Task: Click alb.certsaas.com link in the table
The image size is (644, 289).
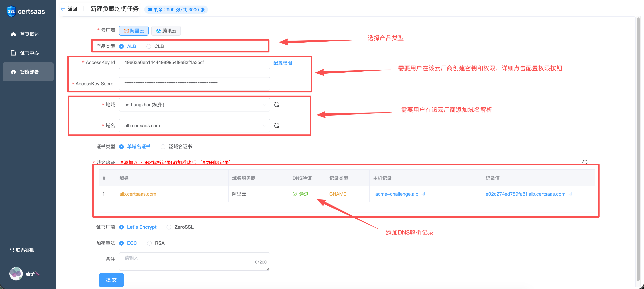Action: pyautogui.click(x=138, y=194)
